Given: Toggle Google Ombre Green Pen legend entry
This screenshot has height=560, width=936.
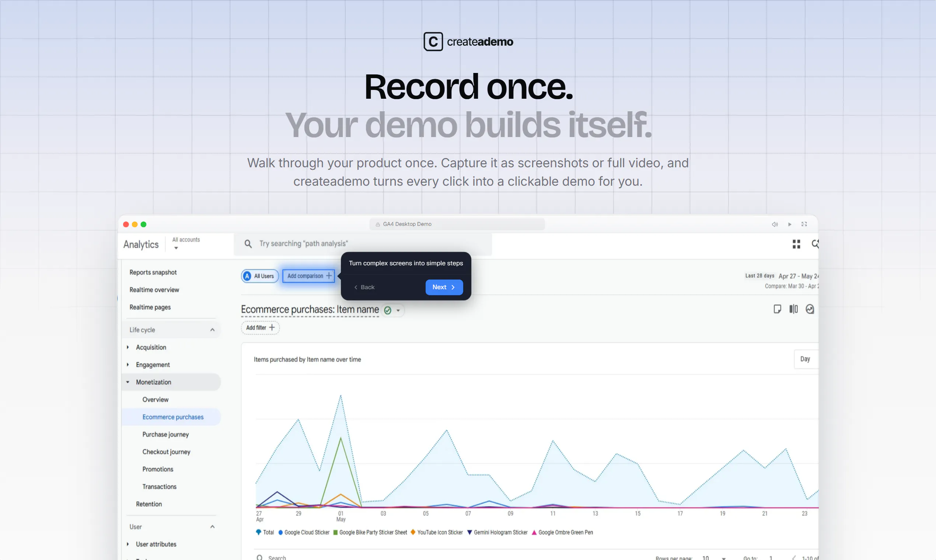Looking at the screenshot, I should tap(562, 532).
